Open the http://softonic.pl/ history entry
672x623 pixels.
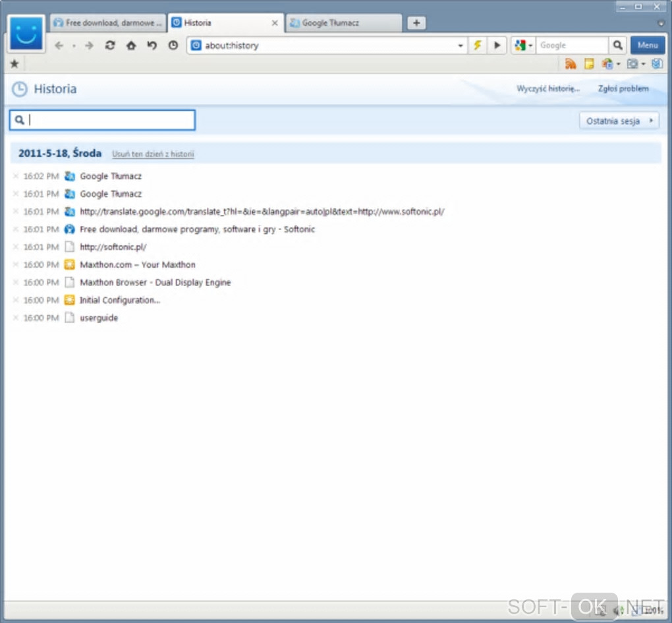coord(113,247)
